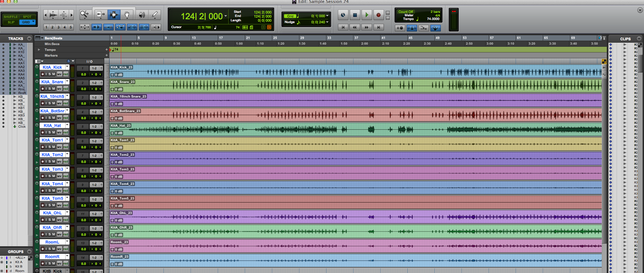
Task: Enable Shuffle edit mode
Action: [x=10, y=17]
